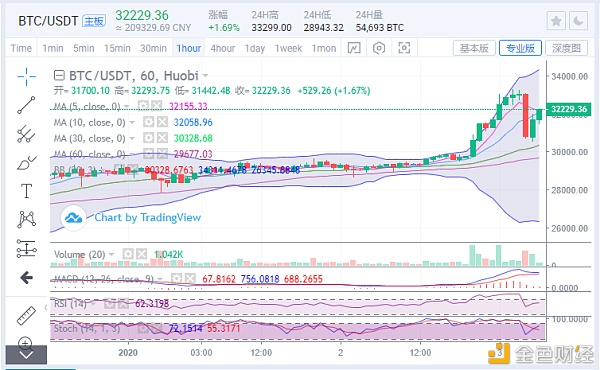The width and height of the screenshot is (600, 370).
Task: Click TradingView cloud logo
Action: point(73,218)
